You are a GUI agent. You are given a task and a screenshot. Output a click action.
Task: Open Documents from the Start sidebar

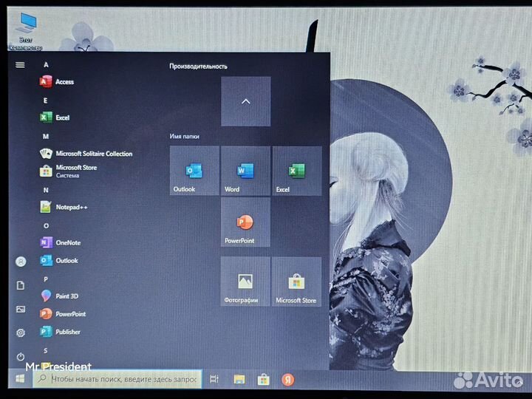(x=21, y=285)
